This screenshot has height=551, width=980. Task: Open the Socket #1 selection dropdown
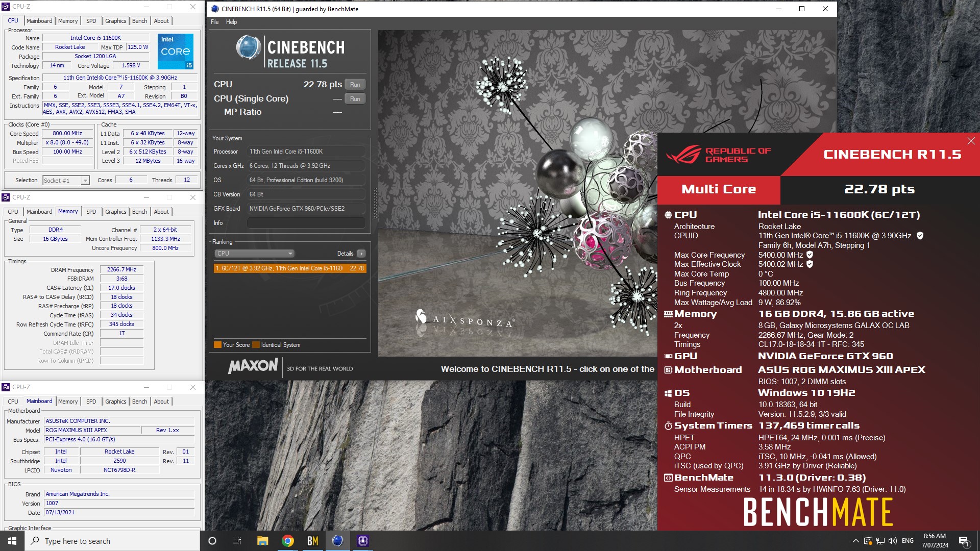coord(66,181)
